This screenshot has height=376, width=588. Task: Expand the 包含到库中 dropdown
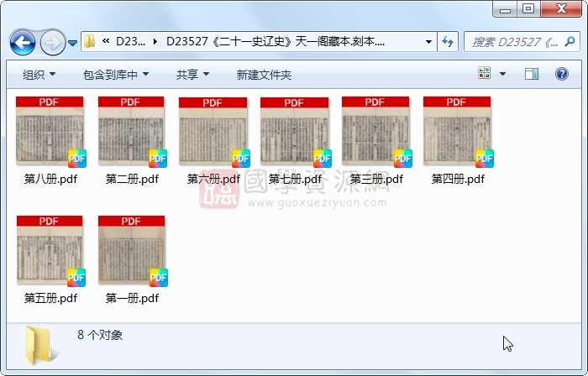click(x=115, y=75)
